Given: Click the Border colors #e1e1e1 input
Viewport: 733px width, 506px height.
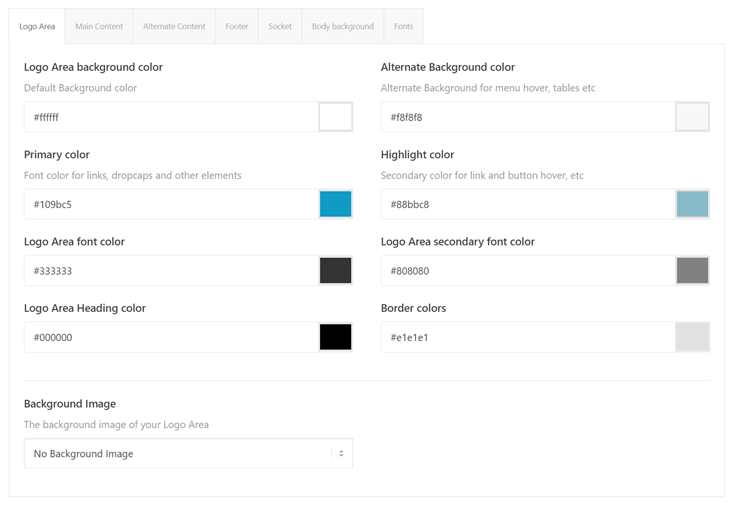Looking at the screenshot, I should (x=527, y=337).
